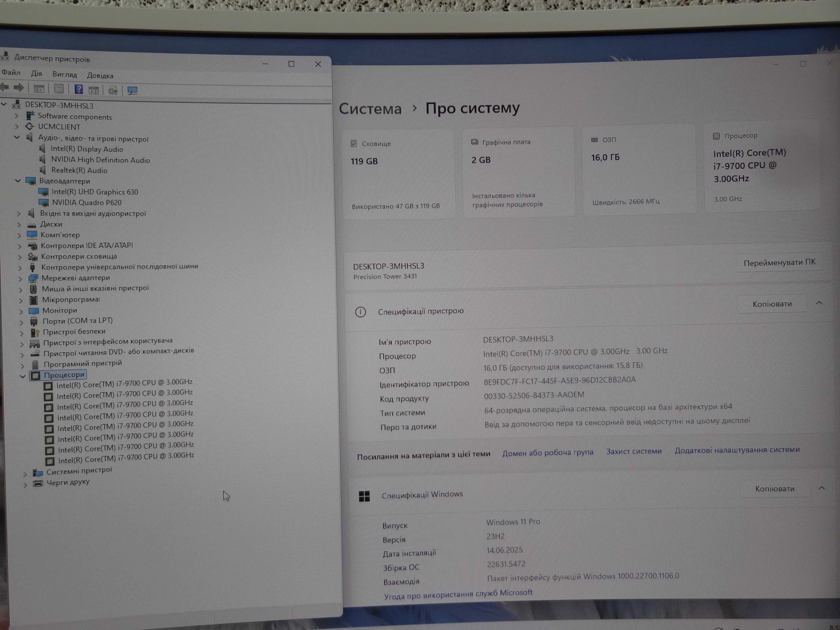Select Intel(R) UHD Graphics 630 adapter

click(x=95, y=192)
